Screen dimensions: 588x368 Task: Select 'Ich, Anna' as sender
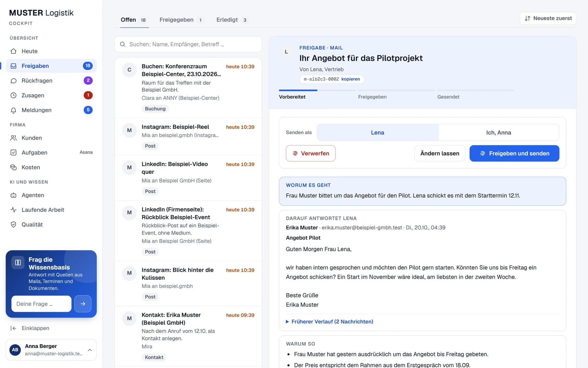(x=499, y=132)
